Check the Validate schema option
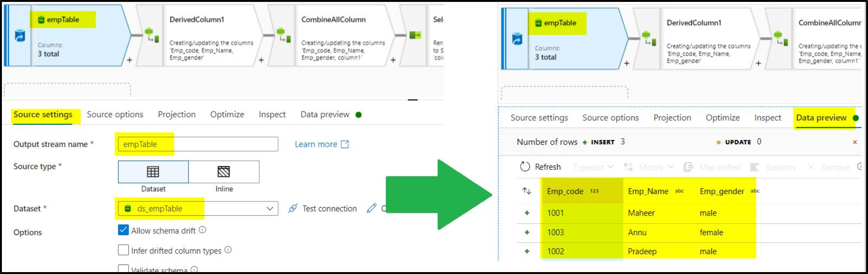The image size is (868, 274). pyautogui.click(x=123, y=268)
